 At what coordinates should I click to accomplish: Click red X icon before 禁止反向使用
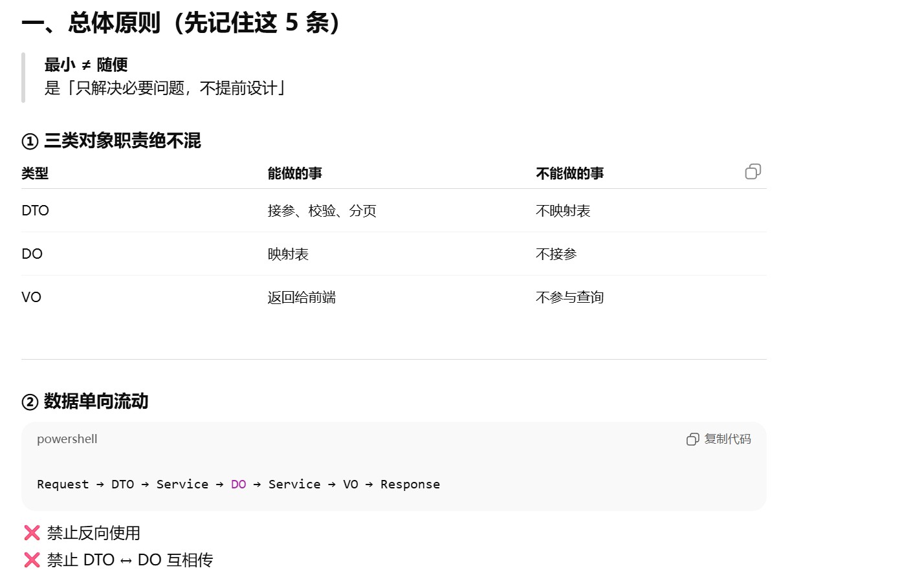[x=32, y=533]
